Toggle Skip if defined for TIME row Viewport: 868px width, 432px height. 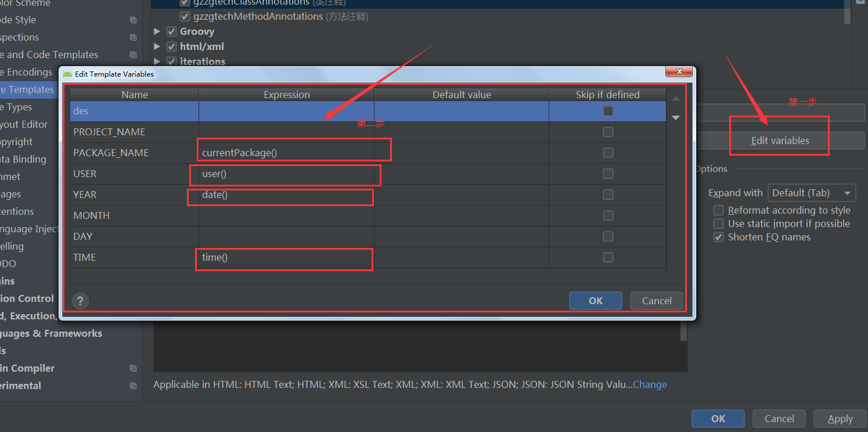point(608,257)
